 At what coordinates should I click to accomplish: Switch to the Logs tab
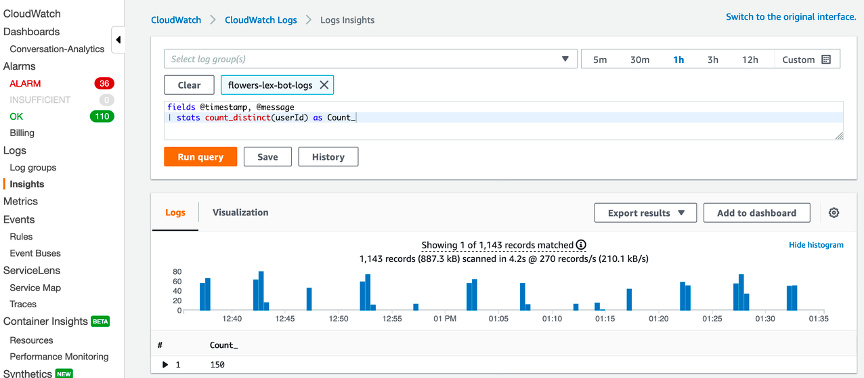pos(175,213)
